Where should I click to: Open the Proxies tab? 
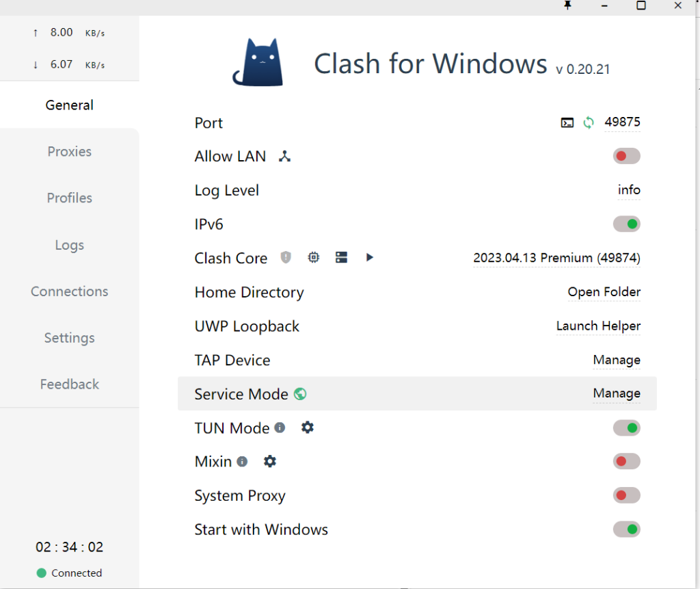[70, 151]
